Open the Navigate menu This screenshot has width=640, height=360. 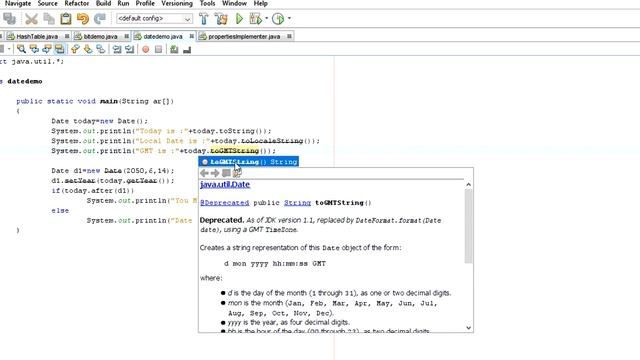click(x=18, y=3)
